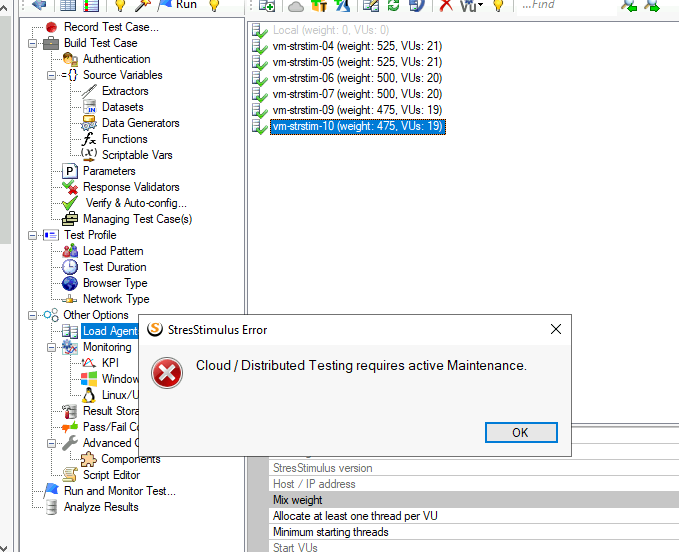Select agent vm-strstim-07
Screen dimensions: 679x552
(357, 94)
